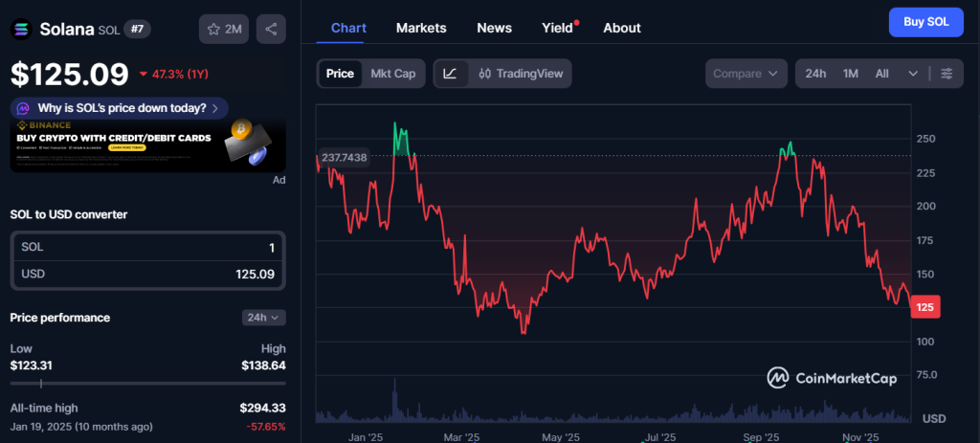Click the low-high price range bar
Image resolution: width=980 pixels, height=443 pixels.
click(147, 383)
